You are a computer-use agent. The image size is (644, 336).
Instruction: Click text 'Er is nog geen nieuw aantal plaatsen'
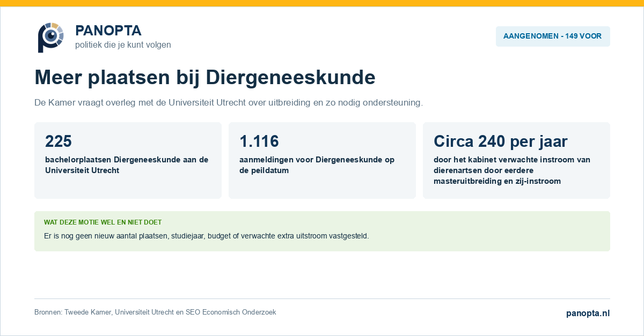pyautogui.click(x=206, y=236)
